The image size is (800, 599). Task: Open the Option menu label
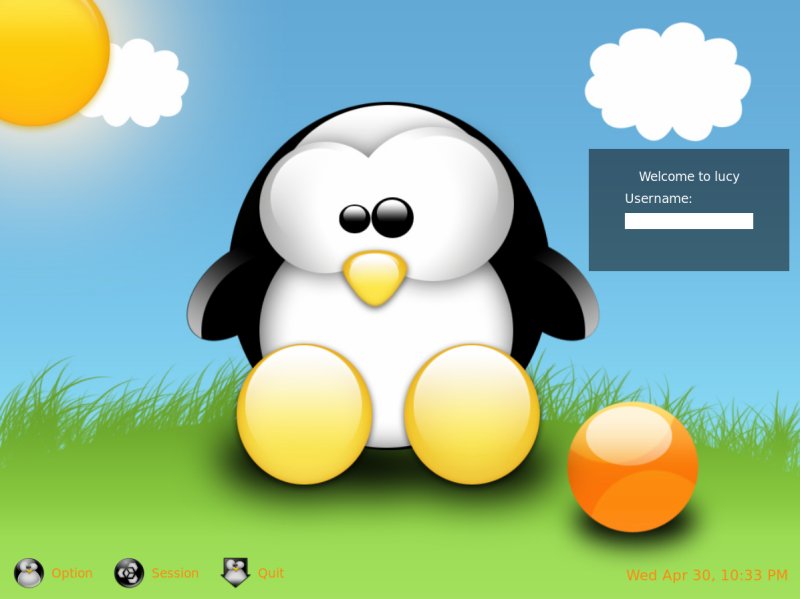click(x=72, y=573)
